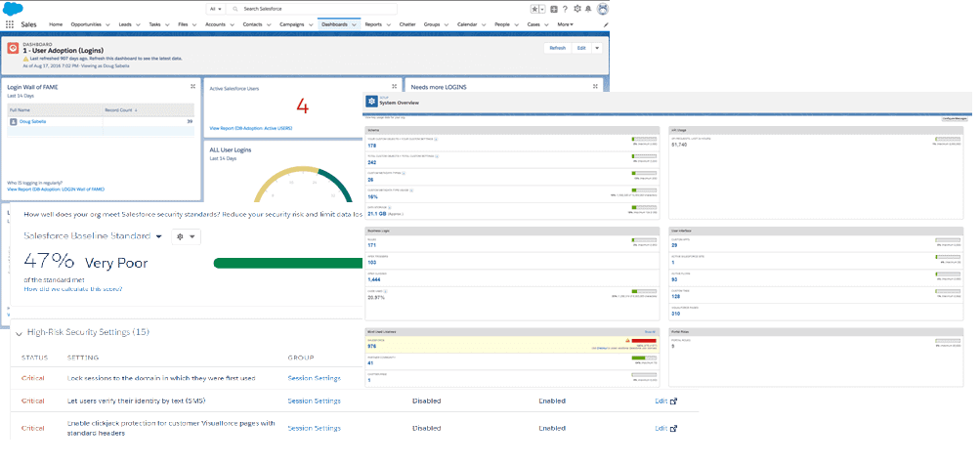Click Configure Messages in System Overview

955,118
